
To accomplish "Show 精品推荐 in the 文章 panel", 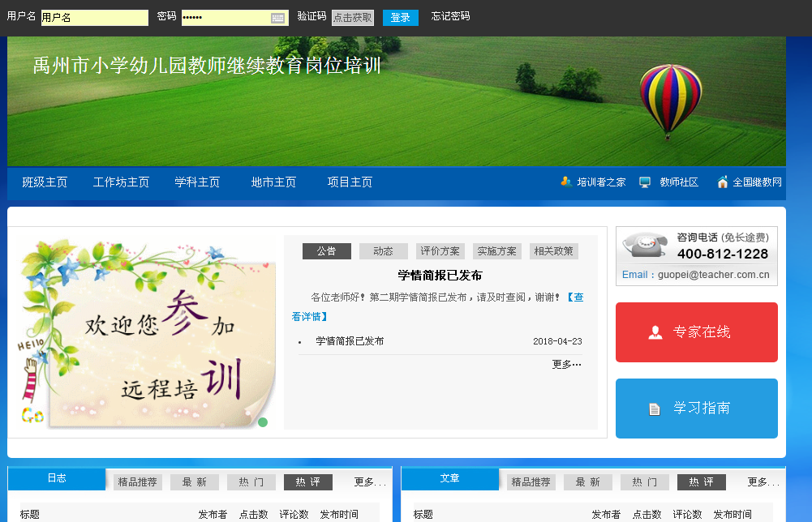I will coord(531,482).
